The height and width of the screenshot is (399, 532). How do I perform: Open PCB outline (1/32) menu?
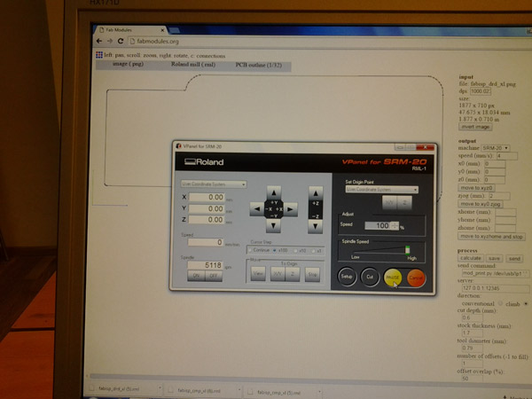259,65
